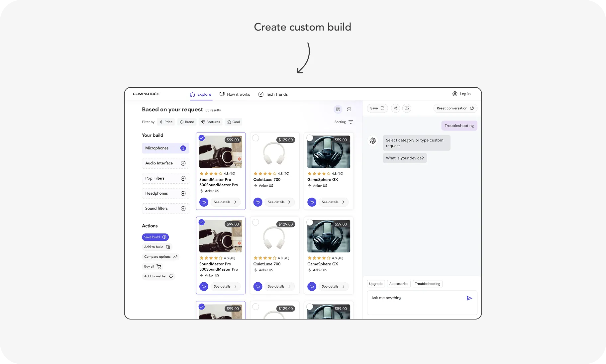Screen dimensions: 606x364
Task: Select second-row GameSphere GX checkbox
Action: point(310,222)
